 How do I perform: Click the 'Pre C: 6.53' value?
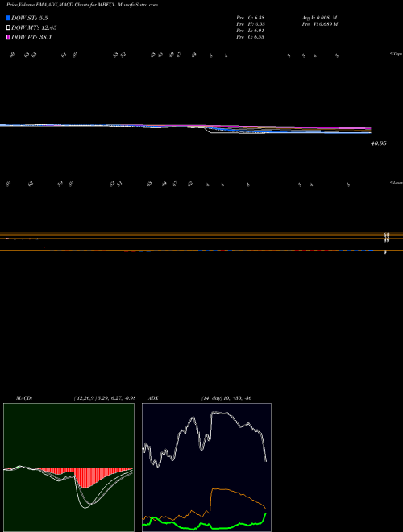tap(251, 36)
